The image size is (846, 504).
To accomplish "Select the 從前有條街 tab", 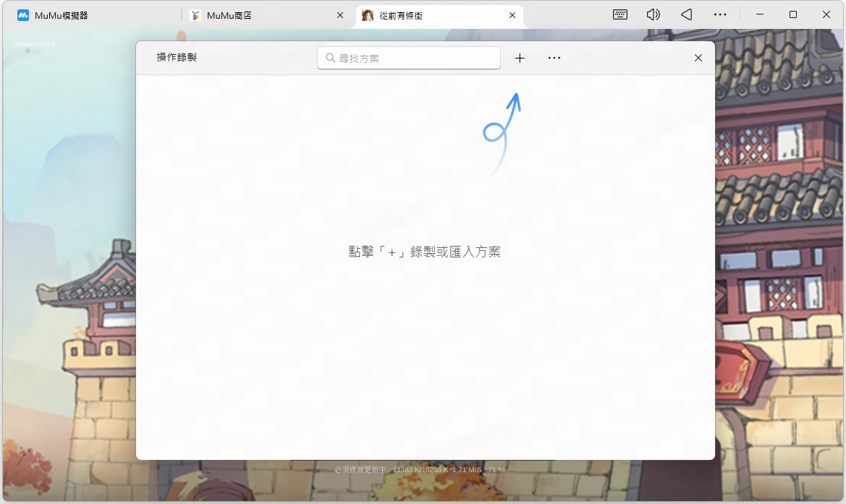I will pyautogui.click(x=439, y=16).
